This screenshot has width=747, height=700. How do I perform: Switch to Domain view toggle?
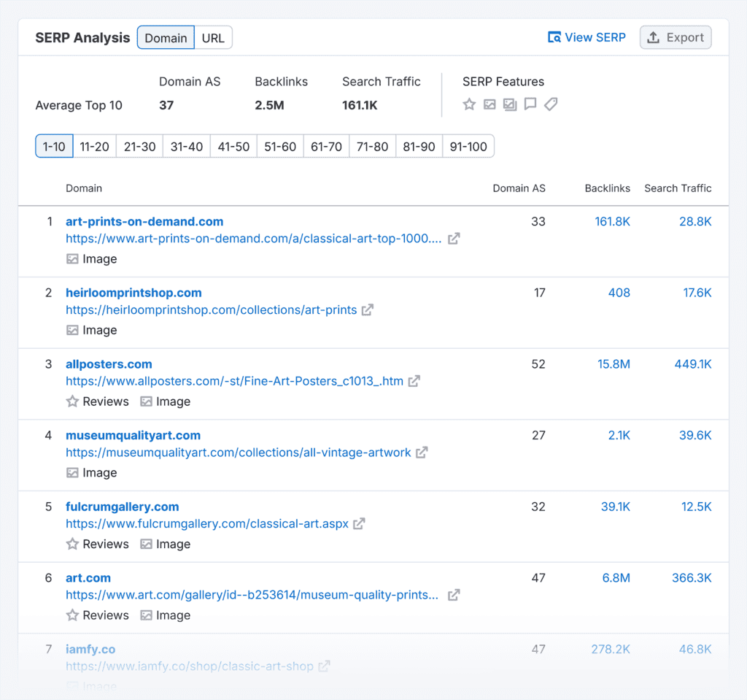tap(166, 38)
